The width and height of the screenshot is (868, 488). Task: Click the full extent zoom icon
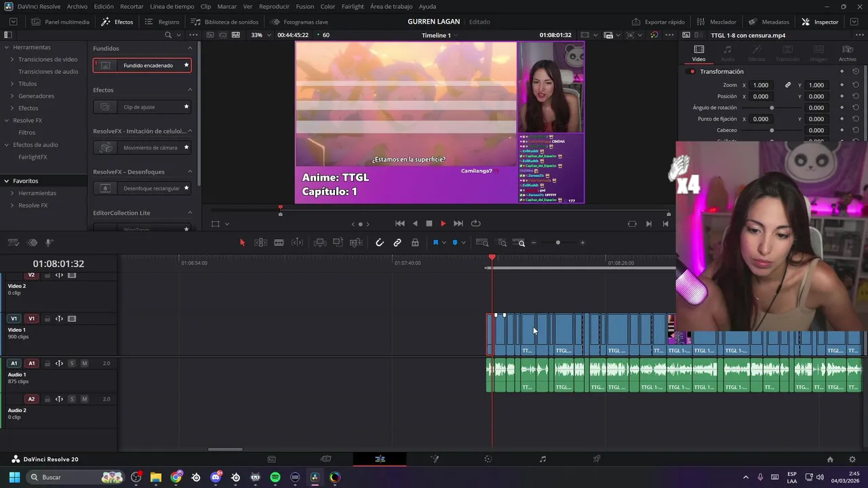pyautogui.click(x=482, y=243)
